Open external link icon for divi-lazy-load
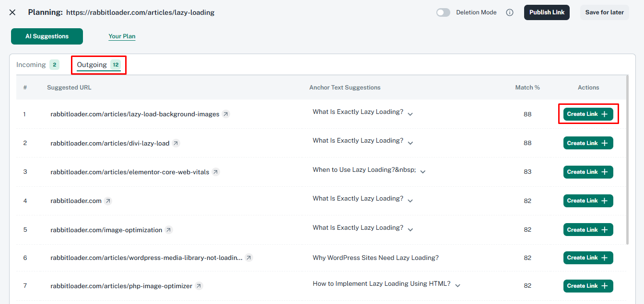Image resolution: width=644 pixels, height=304 pixels. (176, 143)
